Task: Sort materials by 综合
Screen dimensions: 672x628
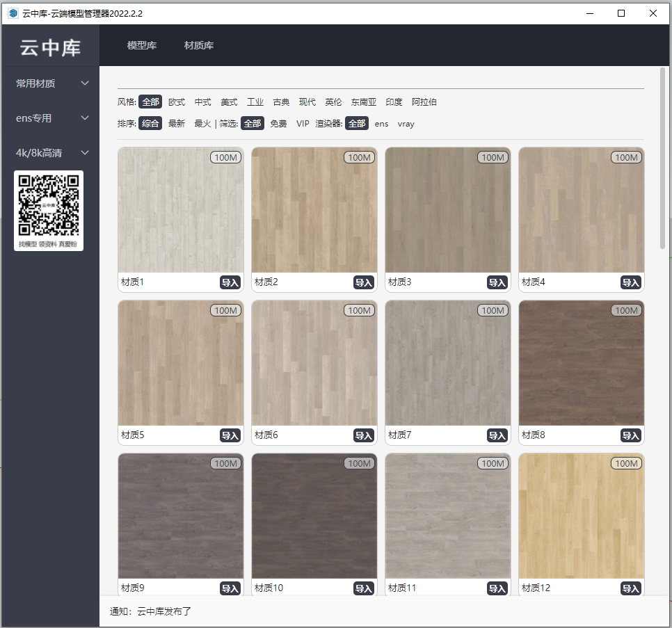Action: coord(150,124)
